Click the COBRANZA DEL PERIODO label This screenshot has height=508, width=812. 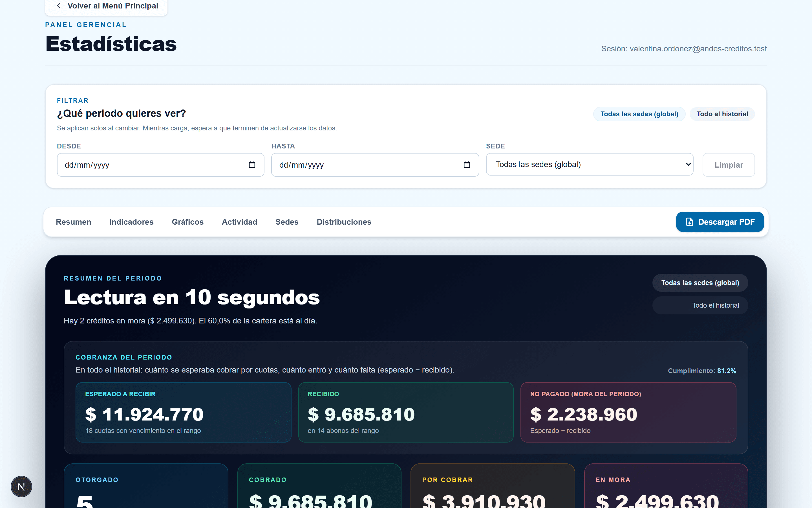(124, 358)
